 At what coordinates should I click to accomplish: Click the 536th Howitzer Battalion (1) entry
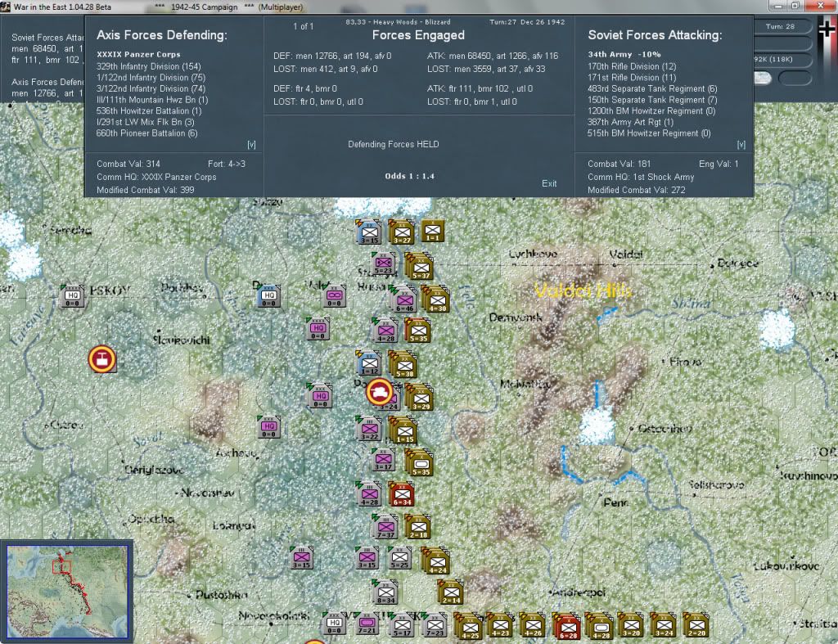tap(149, 110)
